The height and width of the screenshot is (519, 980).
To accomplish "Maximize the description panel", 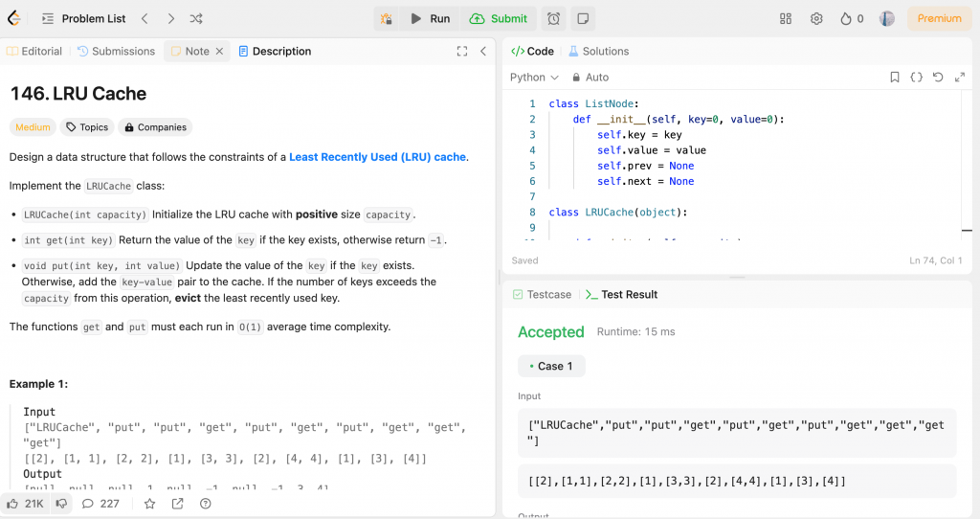I will (x=462, y=52).
